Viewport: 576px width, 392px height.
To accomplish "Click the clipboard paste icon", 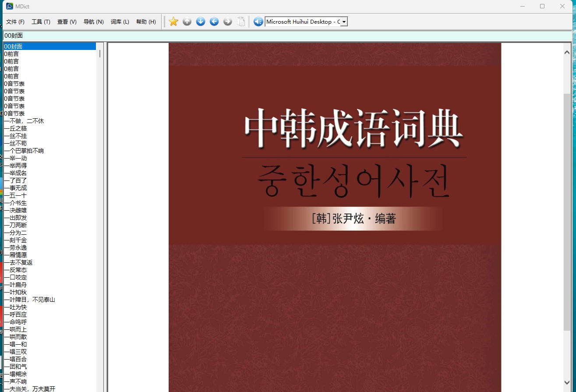I will click(x=241, y=21).
